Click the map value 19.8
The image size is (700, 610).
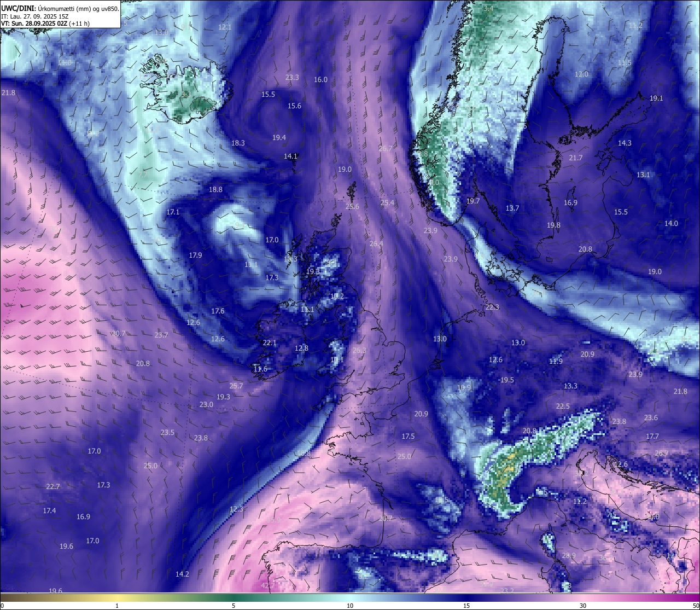[553, 225]
